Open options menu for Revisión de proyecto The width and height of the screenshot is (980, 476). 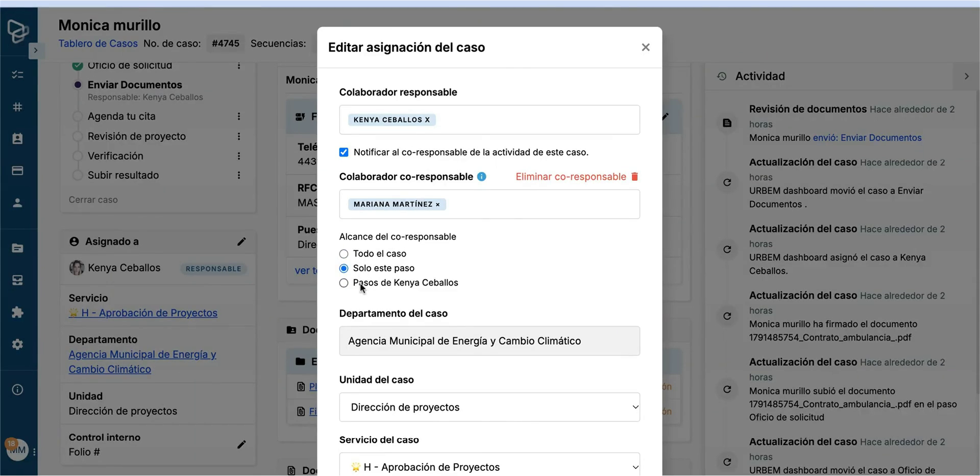[x=238, y=136]
